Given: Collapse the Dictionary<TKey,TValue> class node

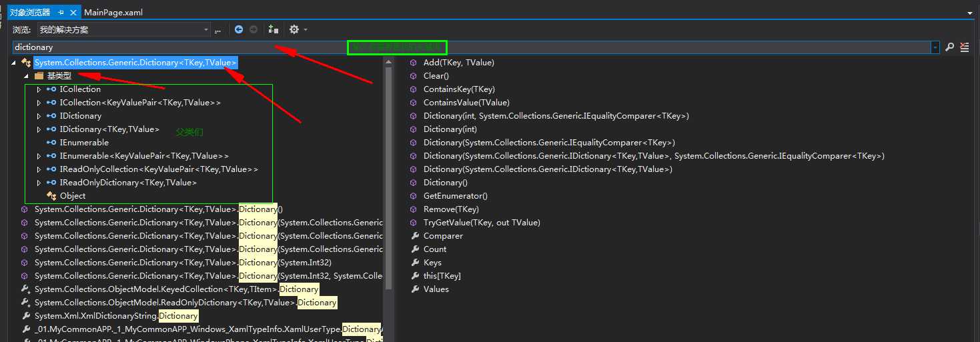Looking at the screenshot, I should point(15,62).
